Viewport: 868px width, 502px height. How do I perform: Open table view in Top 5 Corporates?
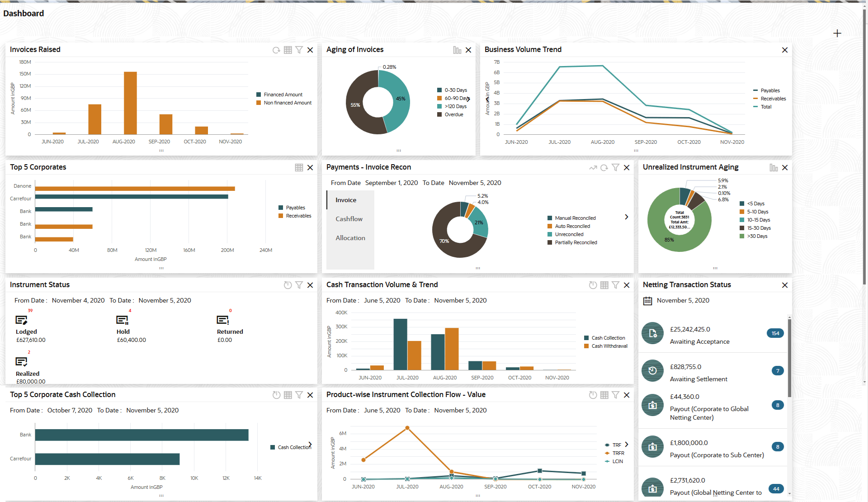point(299,168)
